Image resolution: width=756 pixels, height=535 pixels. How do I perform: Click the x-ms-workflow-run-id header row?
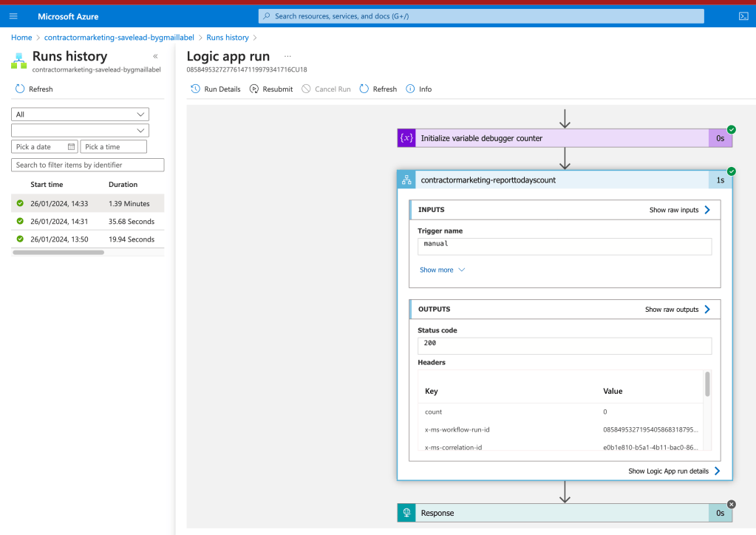point(561,429)
